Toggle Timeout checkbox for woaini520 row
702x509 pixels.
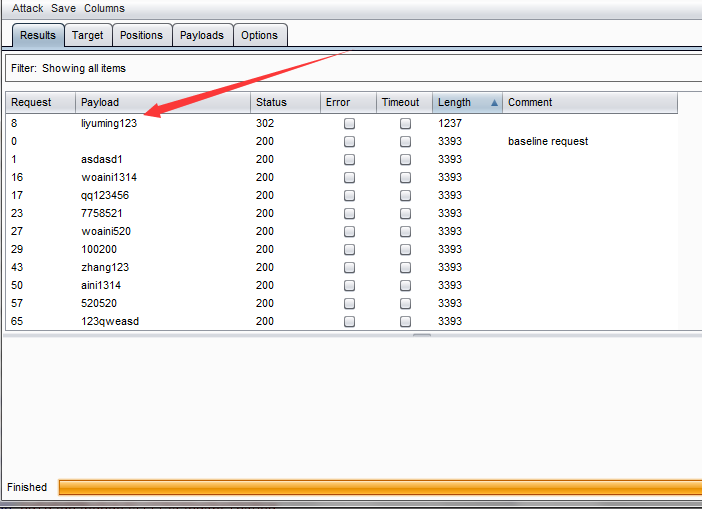coord(405,231)
